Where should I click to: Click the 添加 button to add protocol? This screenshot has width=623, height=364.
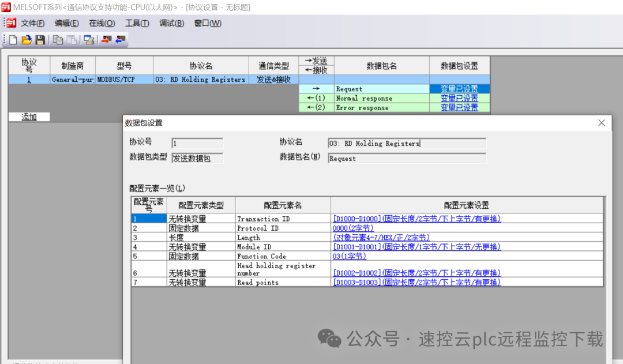point(29,117)
